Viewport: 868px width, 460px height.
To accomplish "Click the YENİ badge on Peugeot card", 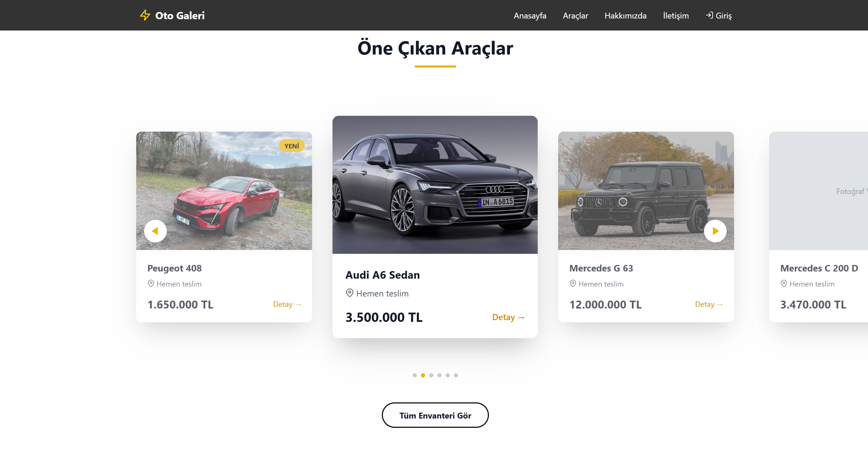I will point(292,146).
